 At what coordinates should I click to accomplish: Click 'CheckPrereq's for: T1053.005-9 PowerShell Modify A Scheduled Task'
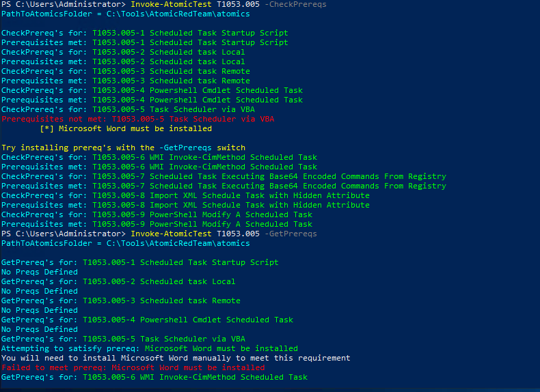157,214
